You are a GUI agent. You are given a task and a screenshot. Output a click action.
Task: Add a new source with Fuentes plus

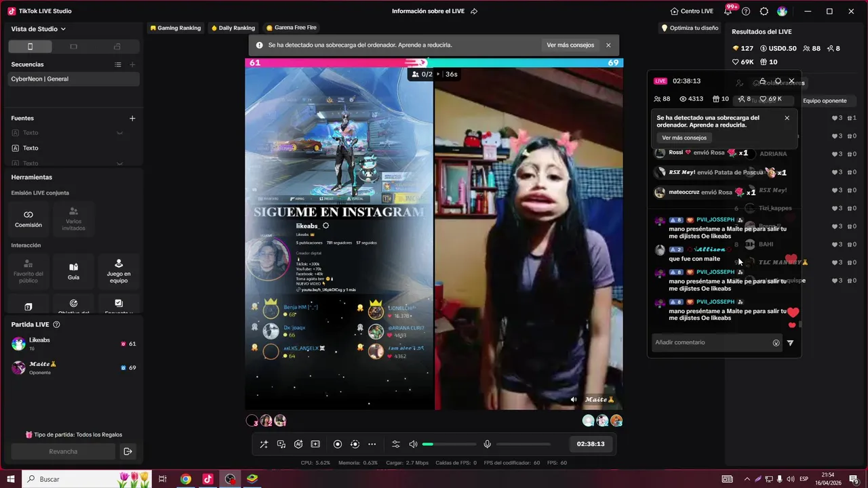[132, 118]
